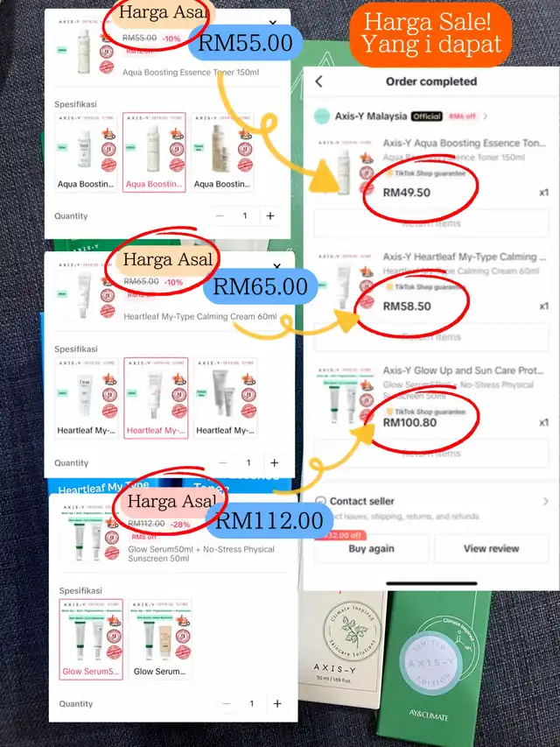Click the chevron next to RM6 off
The height and width of the screenshot is (747, 560).
point(485,116)
